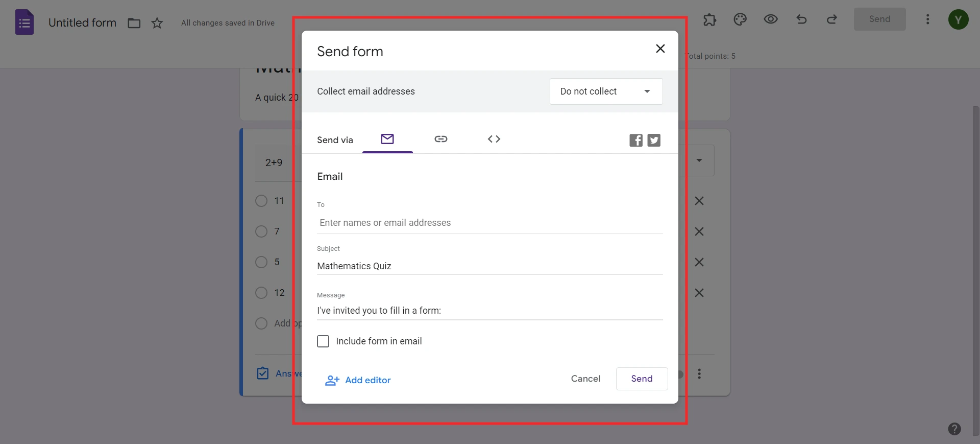This screenshot has height=444, width=980.
Task: Click Send in the dialog
Action: point(642,379)
